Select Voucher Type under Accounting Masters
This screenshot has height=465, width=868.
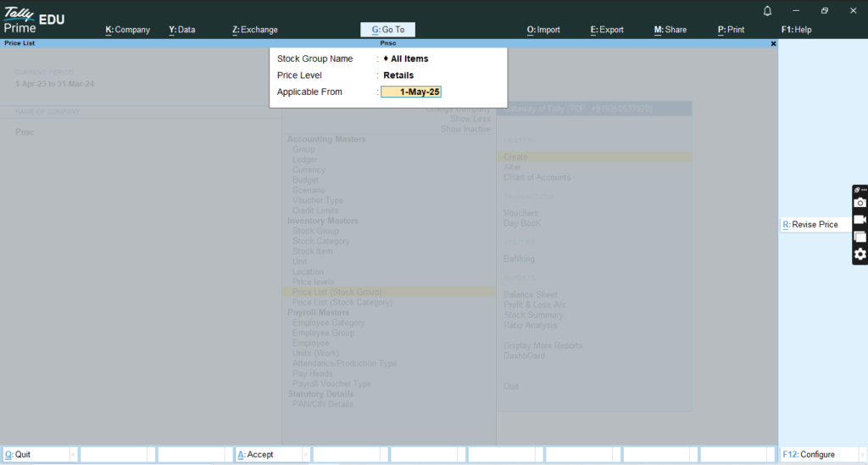click(x=318, y=200)
